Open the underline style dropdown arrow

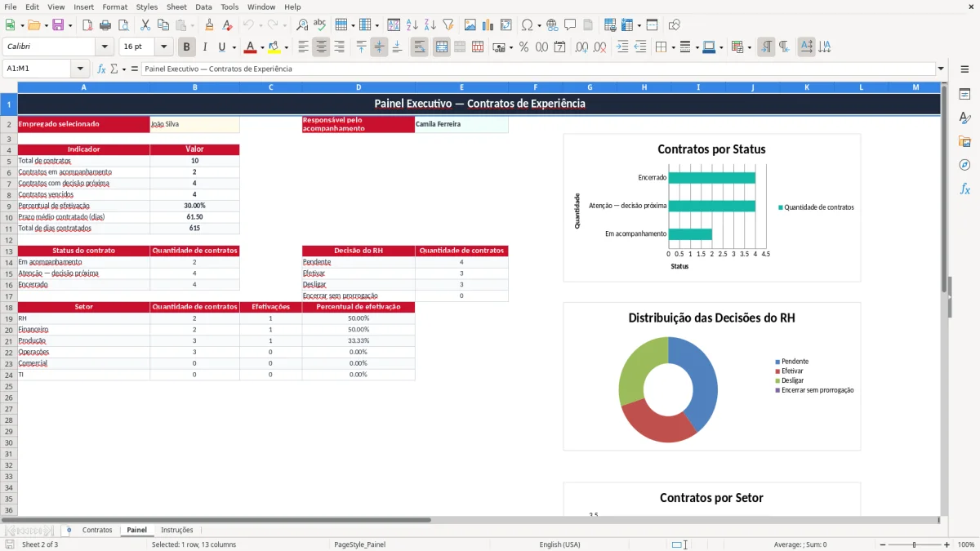234,47
